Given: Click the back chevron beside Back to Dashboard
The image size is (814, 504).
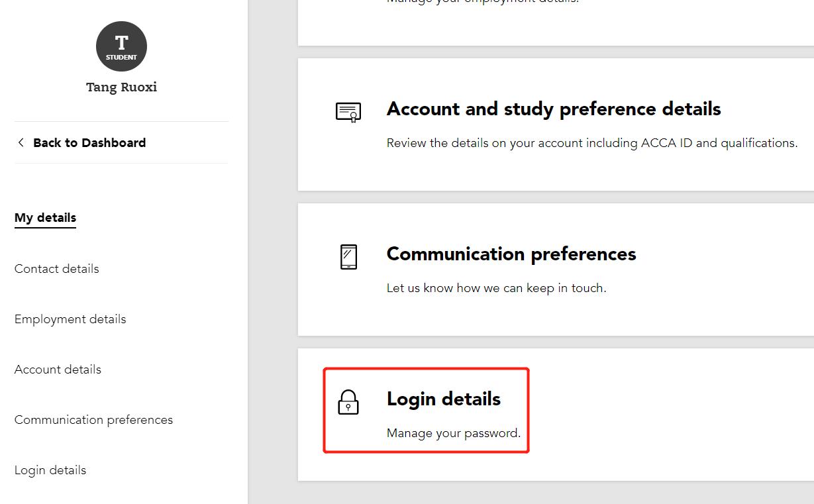Looking at the screenshot, I should 21,142.
